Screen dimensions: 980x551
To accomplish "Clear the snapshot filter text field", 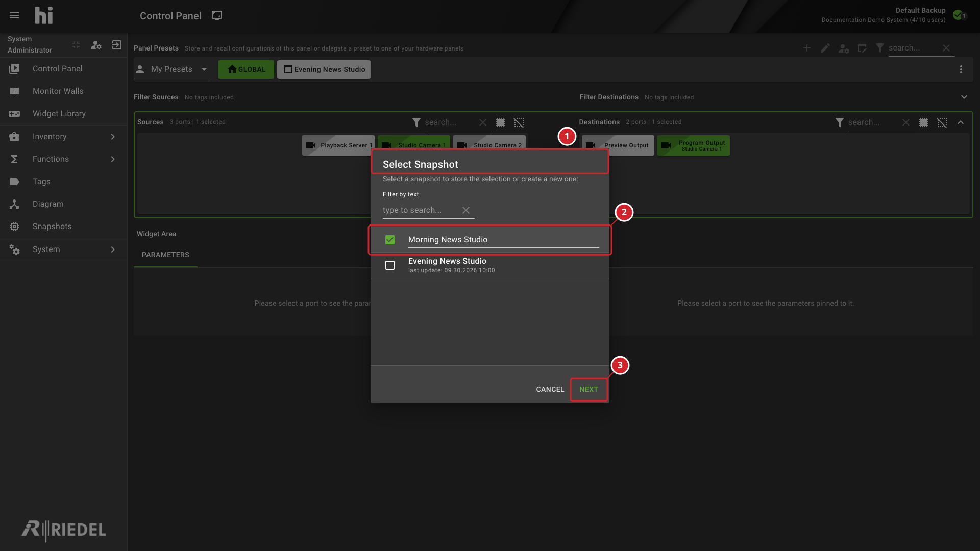I will 466,210.
